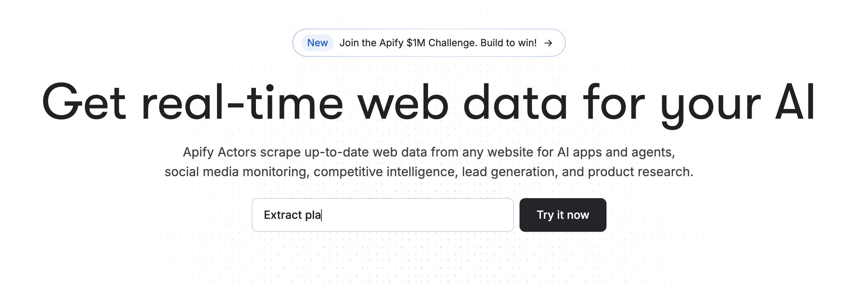Click the dark 'Try it now' button
The image size is (868, 285).
[563, 215]
